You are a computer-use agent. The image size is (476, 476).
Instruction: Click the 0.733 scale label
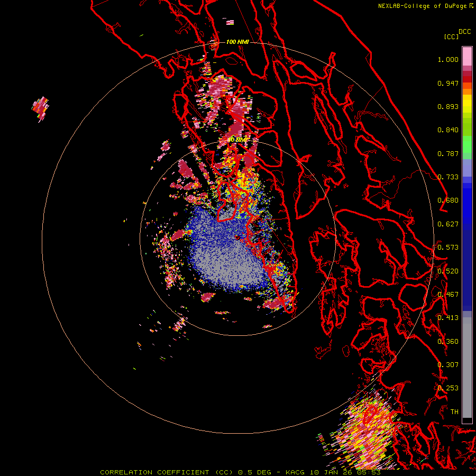(x=448, y=177)
